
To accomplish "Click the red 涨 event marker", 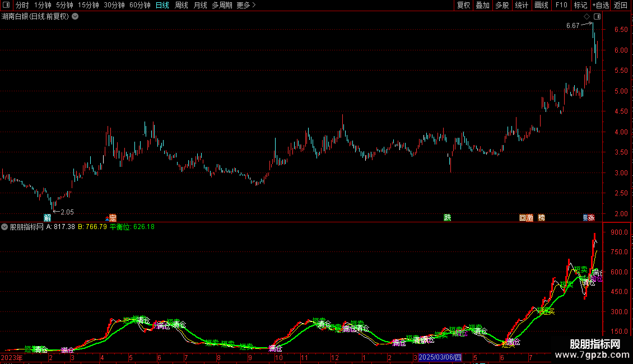I will pos(592,218).
